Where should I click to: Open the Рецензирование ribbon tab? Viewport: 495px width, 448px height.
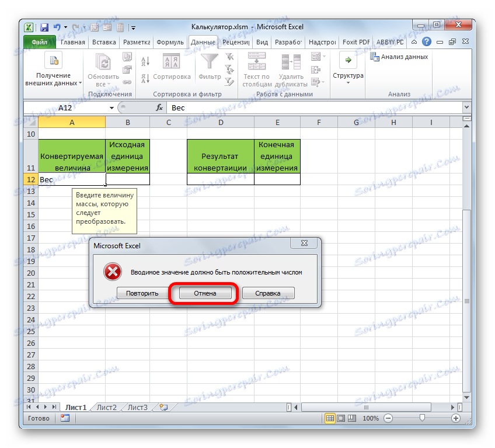[x=236, y=42]
